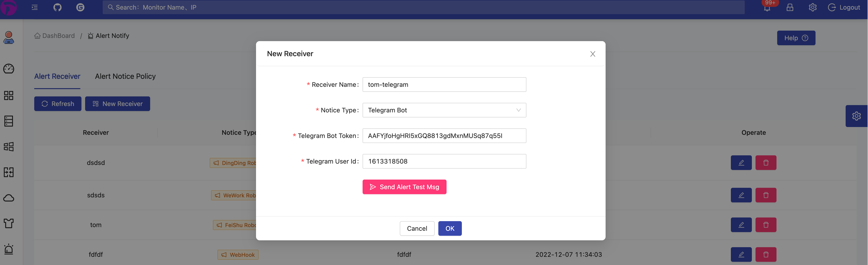
Task: Open the cloud monitor sidebar icon
Action: pyautogui.click(x=9, y=198)
